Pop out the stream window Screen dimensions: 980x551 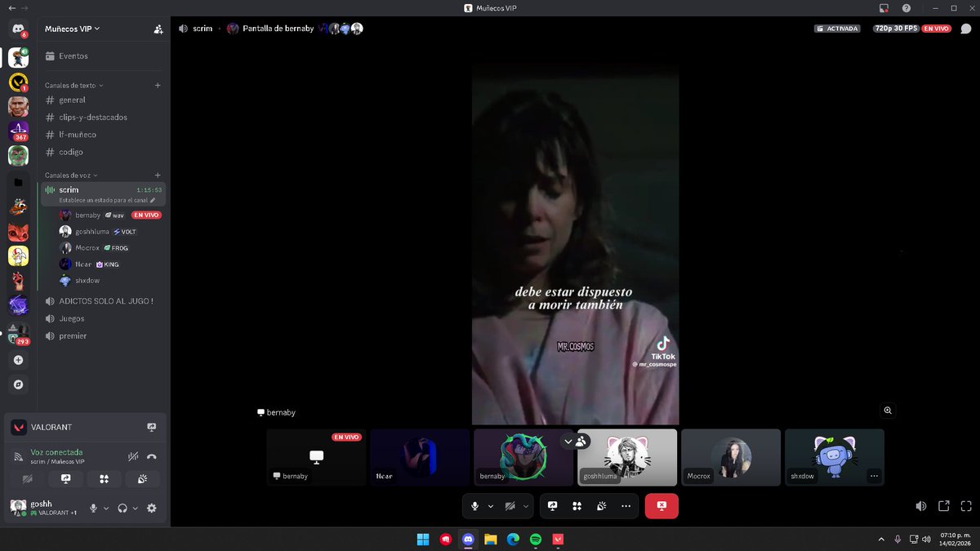click(943, 506)
